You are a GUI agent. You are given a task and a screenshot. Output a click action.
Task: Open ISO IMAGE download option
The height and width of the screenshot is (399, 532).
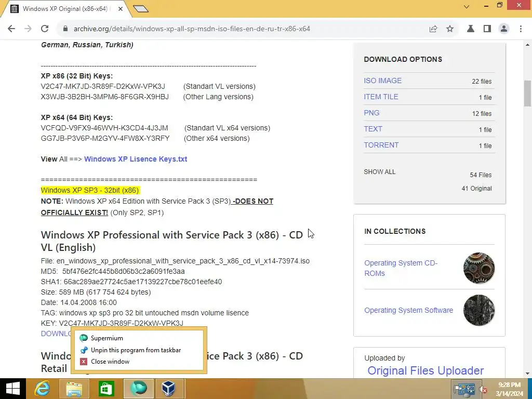382,81
